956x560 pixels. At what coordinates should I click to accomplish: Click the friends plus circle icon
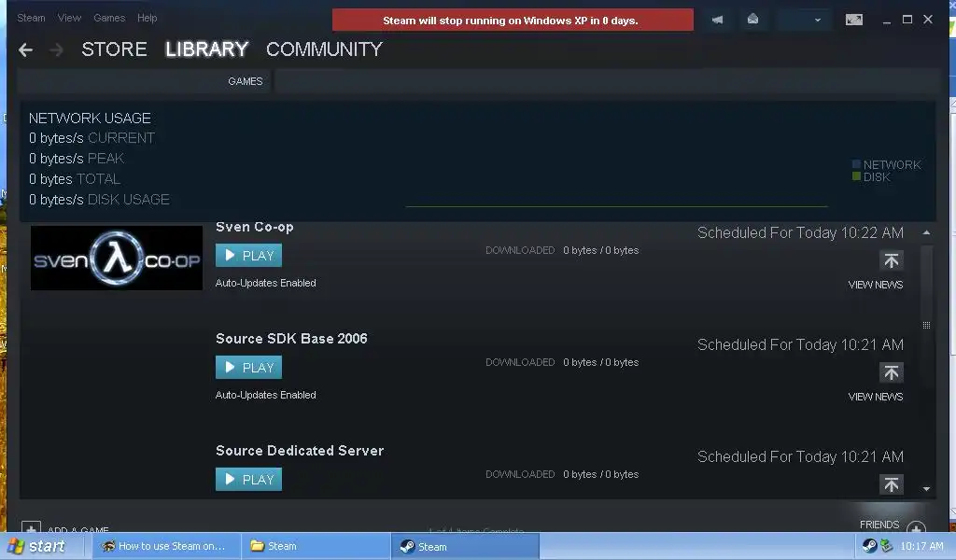917,527
